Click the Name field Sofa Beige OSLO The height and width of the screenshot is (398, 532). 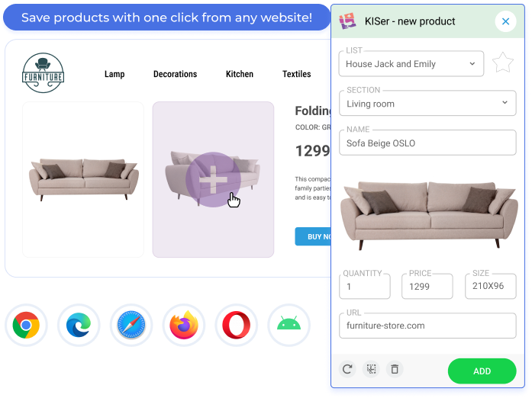click(x=427, y=143)
